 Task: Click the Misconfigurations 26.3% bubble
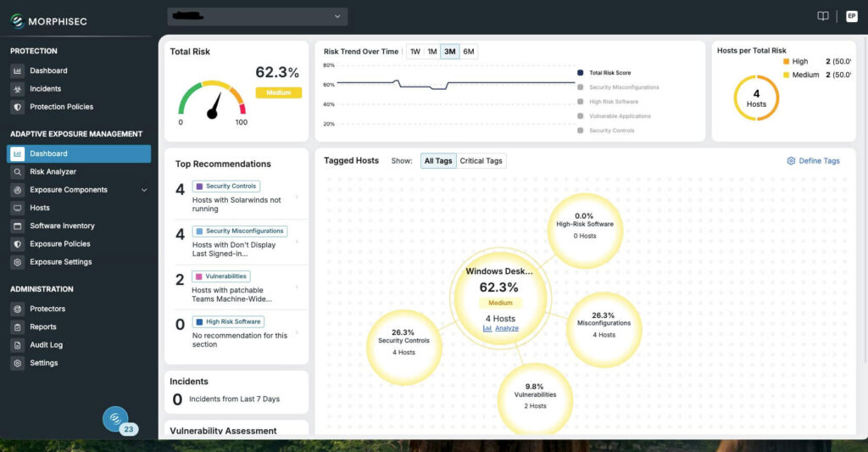click(604, 330)
